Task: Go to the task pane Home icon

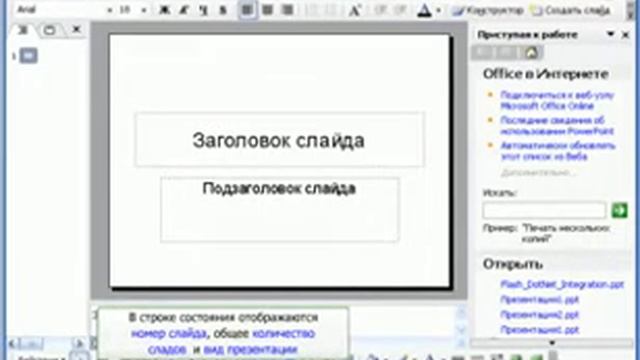Action: [x=531, y=52]
